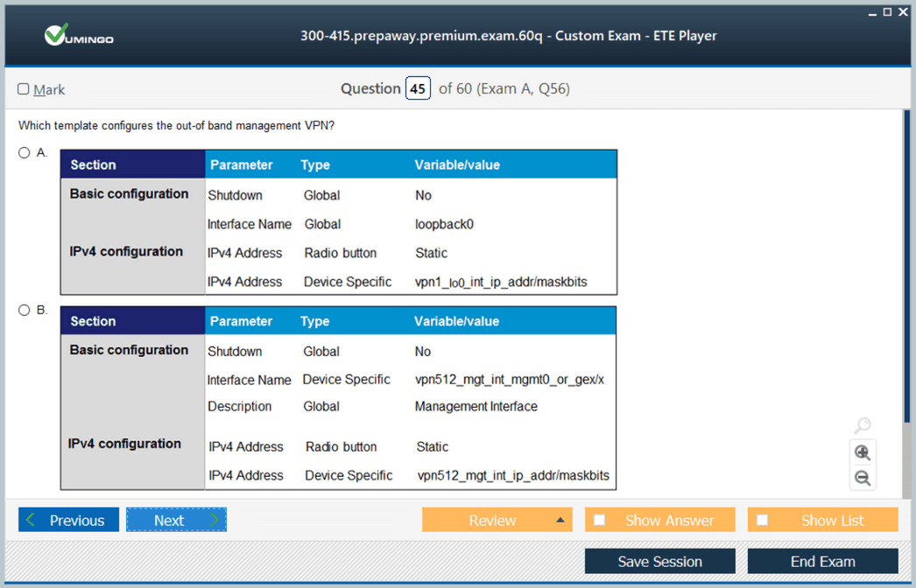Select answer option A radio button

[24, 153]
